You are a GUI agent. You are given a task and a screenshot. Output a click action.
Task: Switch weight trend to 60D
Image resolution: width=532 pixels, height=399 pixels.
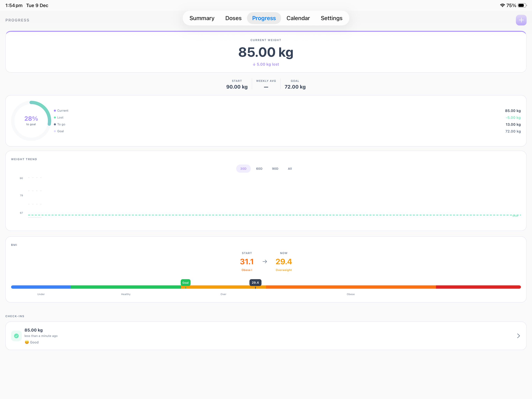tap(259, 169)
